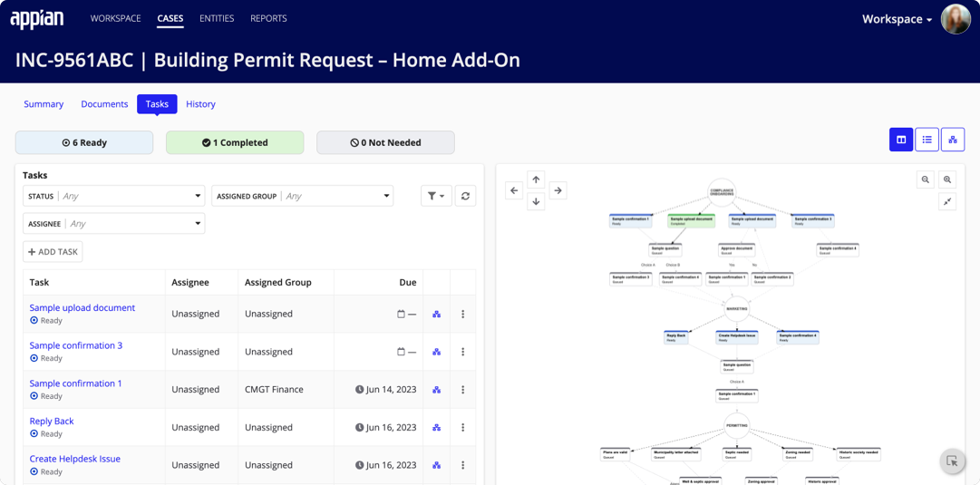Go to Reports in top navigation

coord(268,18)
